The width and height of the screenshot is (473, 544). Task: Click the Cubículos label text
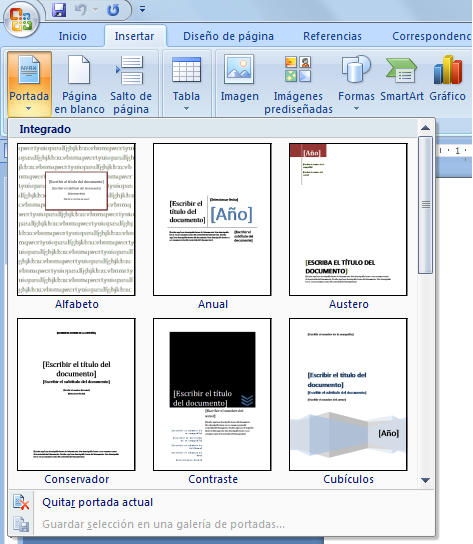click(348, 479)
